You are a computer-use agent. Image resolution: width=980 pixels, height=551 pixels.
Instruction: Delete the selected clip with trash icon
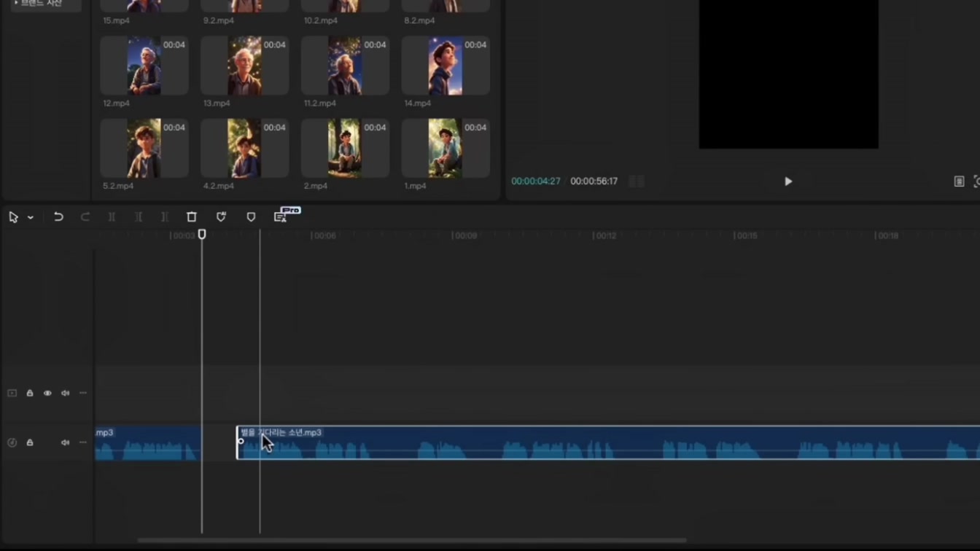[192, 217]
